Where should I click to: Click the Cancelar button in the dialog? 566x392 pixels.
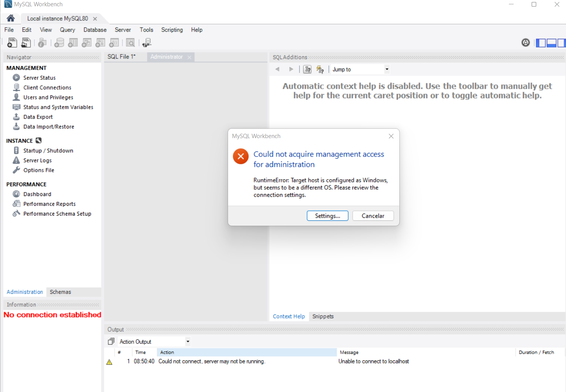373,216
